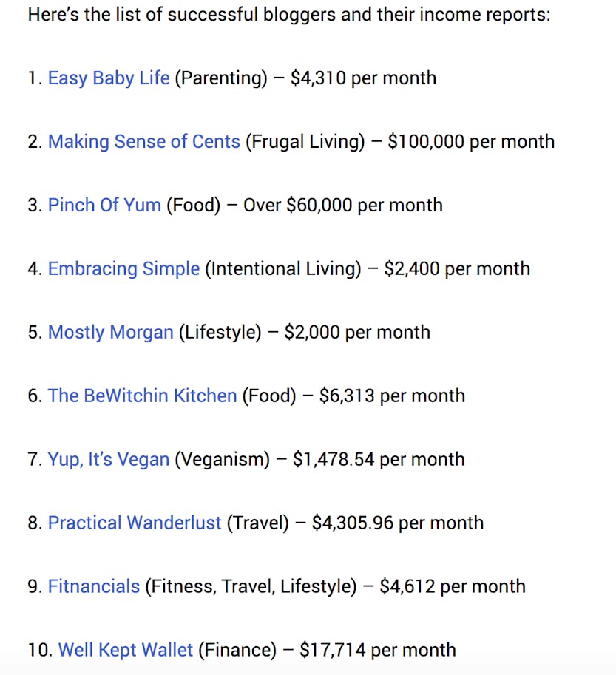The image size is (616, 675).
Task: Click the Well Kept Wallet link
Action: [x=126, y=651]
